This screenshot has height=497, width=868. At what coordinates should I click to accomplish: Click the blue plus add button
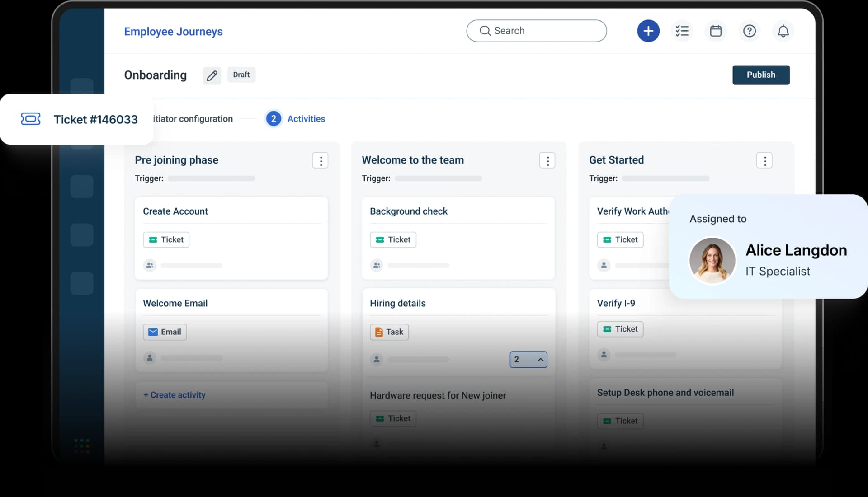(x=648, y=31)
